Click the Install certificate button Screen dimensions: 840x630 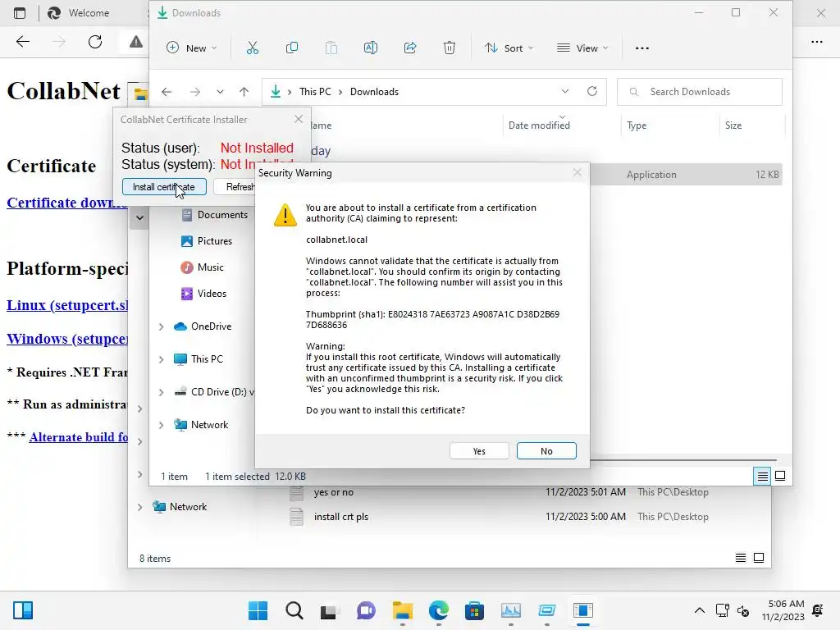(164, 187)
